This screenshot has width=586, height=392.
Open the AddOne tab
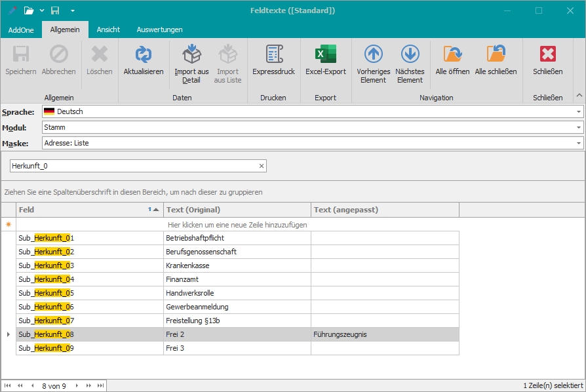(x=21, y=29)
